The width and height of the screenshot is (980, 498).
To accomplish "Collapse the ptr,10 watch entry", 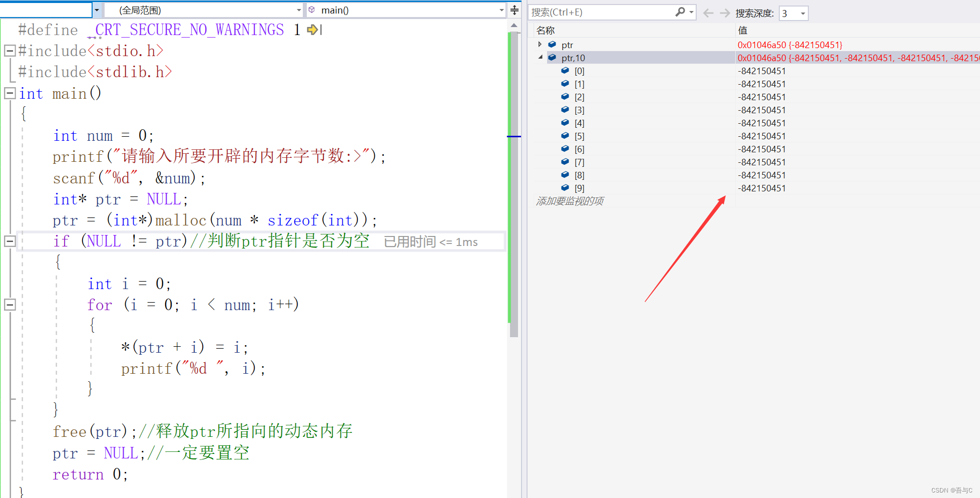I will coord(541,58).
